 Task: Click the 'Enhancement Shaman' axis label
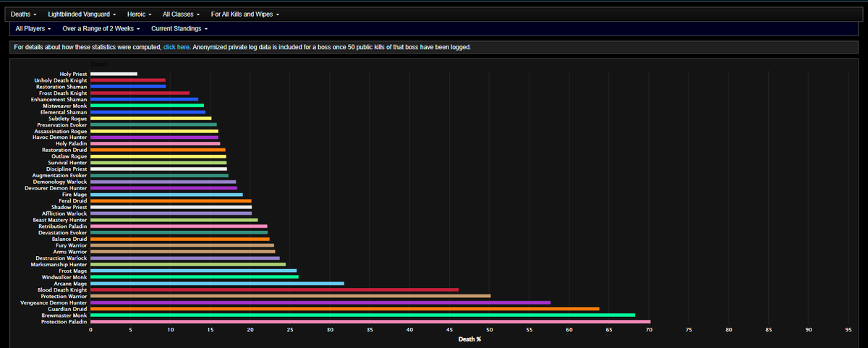(59, 99)
